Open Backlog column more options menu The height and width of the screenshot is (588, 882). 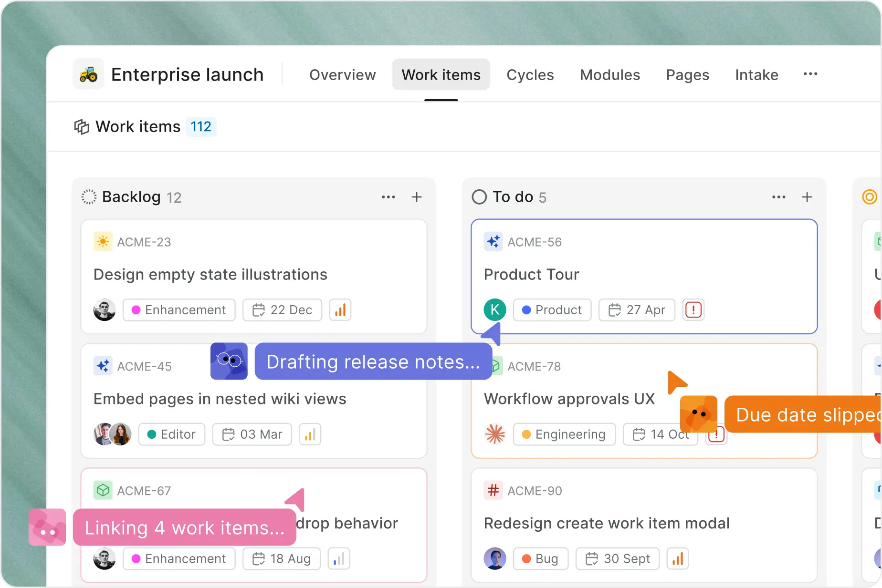(x=388, y=197)
